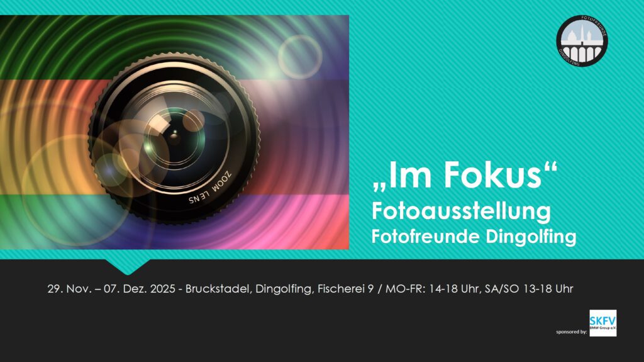The image size is (644, 362).
Task: Click the round Fotofreunde Dingolfing logo
Action: pos(582,41)
